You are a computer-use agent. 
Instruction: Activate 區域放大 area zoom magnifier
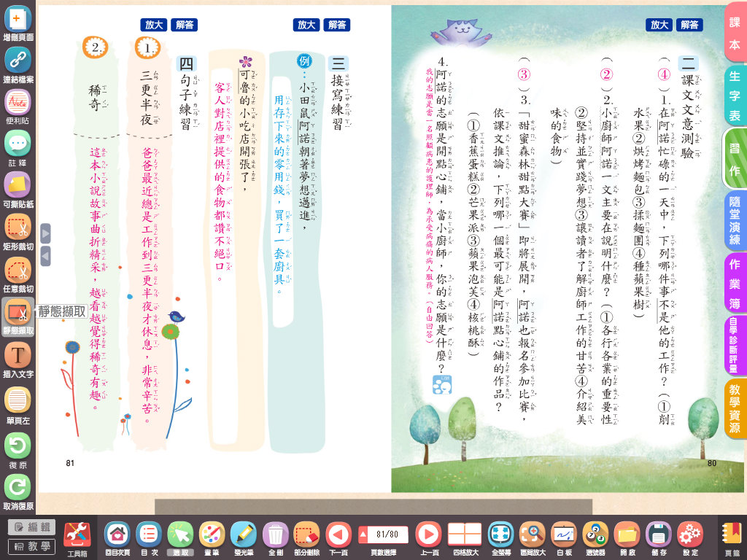tap(533, 538)
